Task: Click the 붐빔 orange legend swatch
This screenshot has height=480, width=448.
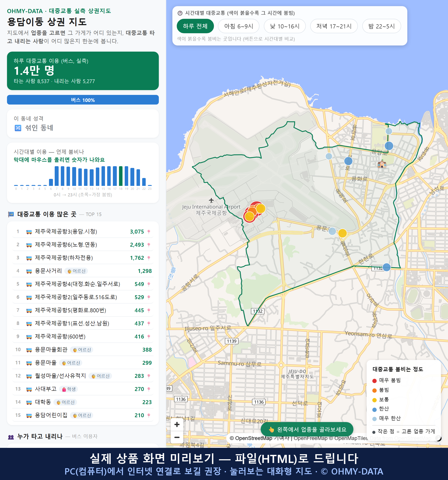Action: point(374,390)
